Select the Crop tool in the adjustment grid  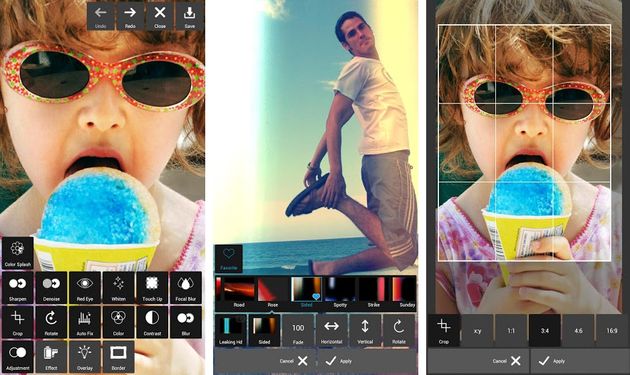pyautogui.click(x=18, y=322)
